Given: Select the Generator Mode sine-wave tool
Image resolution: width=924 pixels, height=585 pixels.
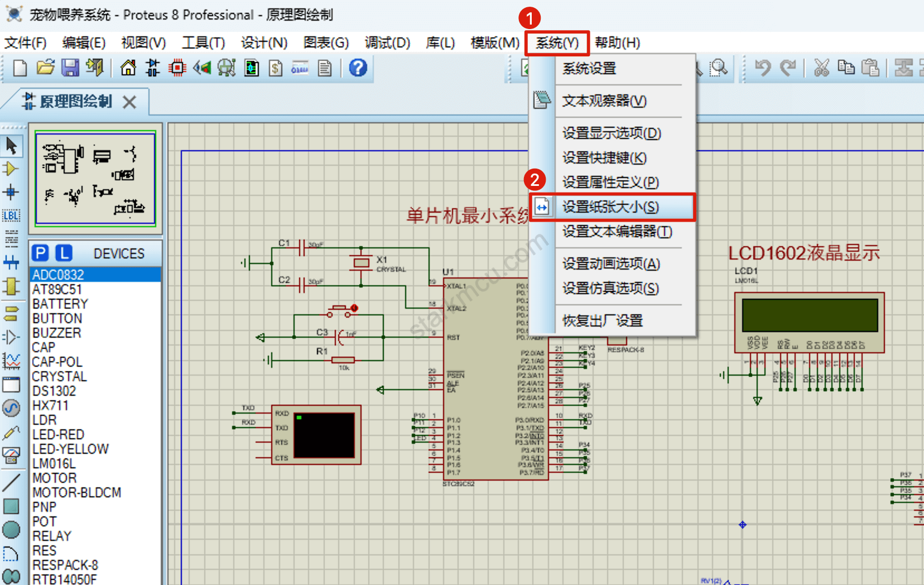Looking at the screenshot, I should click(11, 407).
